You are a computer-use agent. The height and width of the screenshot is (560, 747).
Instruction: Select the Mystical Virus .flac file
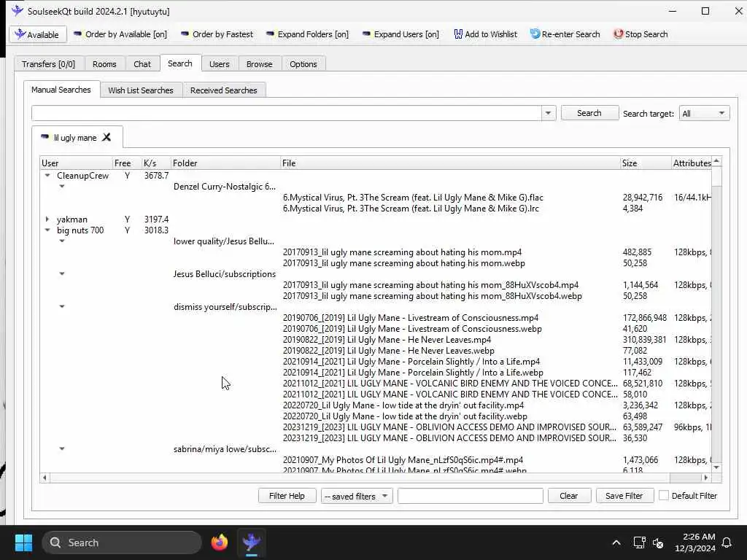coord(413,197)
